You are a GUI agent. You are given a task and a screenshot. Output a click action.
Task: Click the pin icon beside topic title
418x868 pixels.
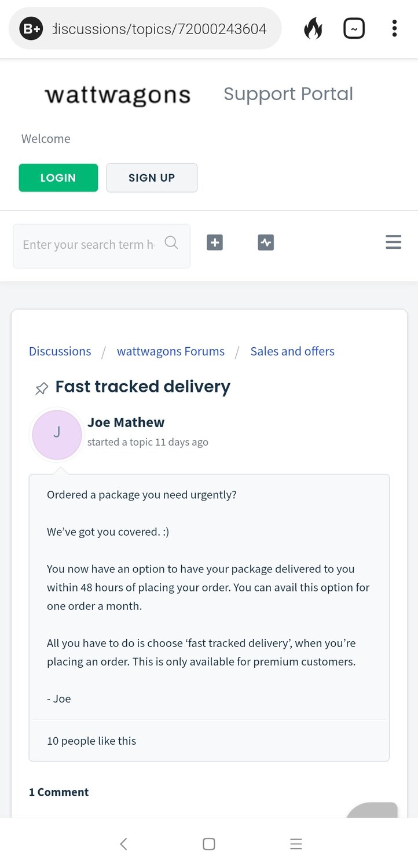(41, 388)
